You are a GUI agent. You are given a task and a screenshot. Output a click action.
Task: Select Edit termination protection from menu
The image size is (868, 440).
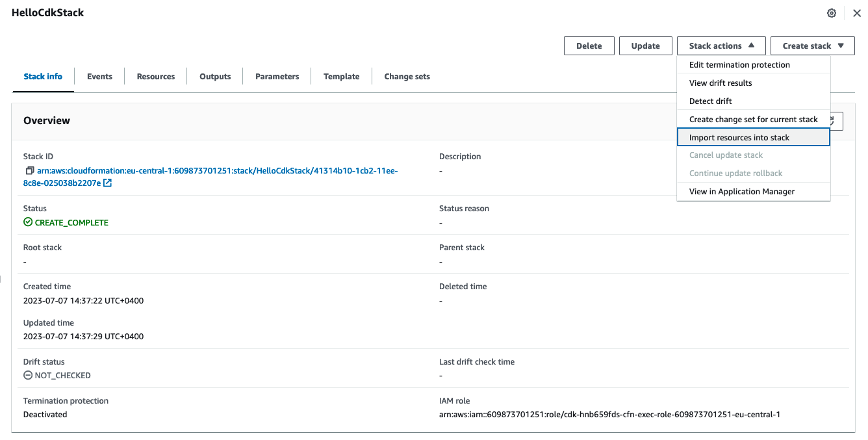coord(739,64)
